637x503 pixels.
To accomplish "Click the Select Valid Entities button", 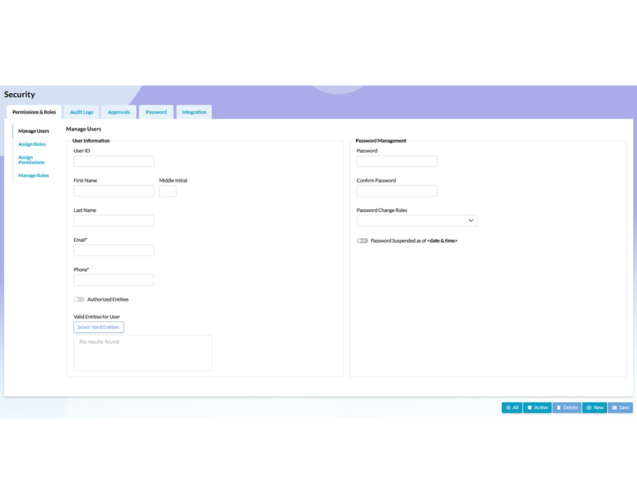I will (99, 327).
